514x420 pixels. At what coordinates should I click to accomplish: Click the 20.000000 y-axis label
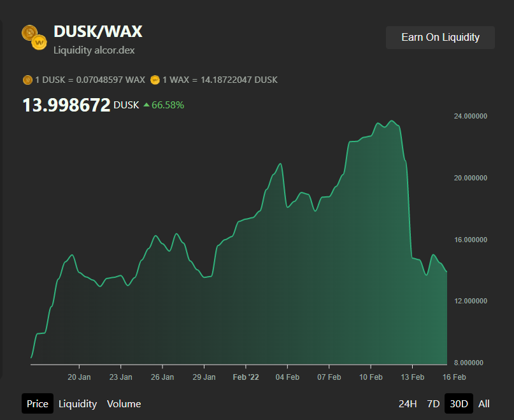click(471, 178)
